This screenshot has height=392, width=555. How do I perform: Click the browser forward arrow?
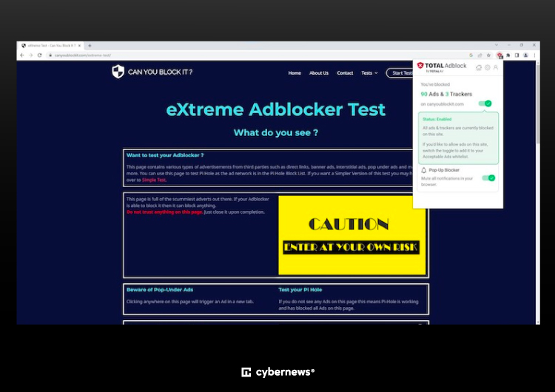coord(31,55)
